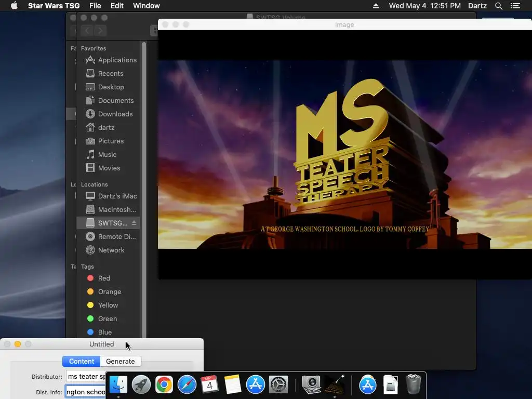
Task: Open the Trash from the Dock
Action: 413,384
